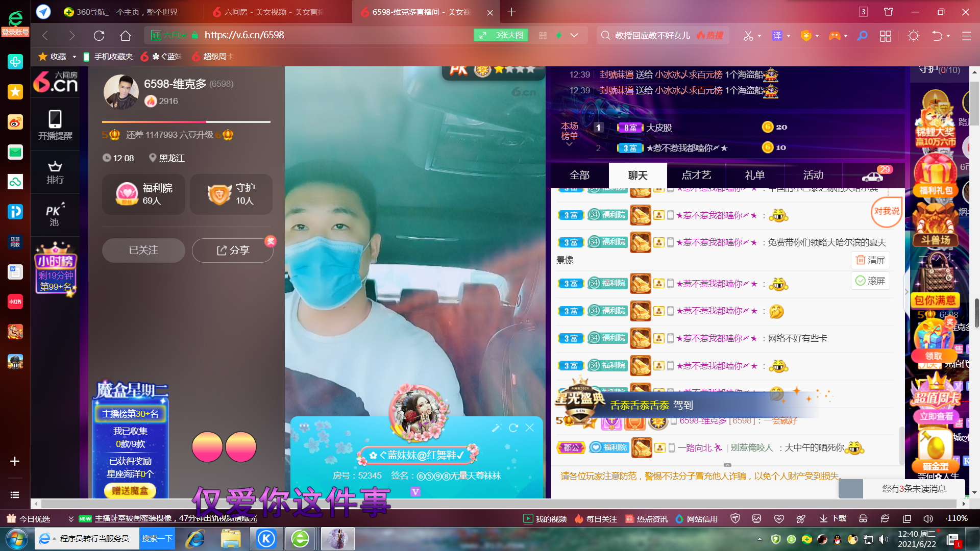Close the 蓝妹妹 popup card
The width and height of the screenshot is (980, 551).
tap(530, 428)
